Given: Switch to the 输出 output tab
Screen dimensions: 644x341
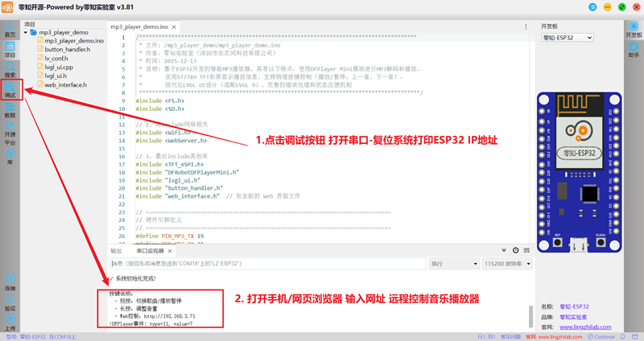Looking at the screenshot, I should [x=116, y=251].
